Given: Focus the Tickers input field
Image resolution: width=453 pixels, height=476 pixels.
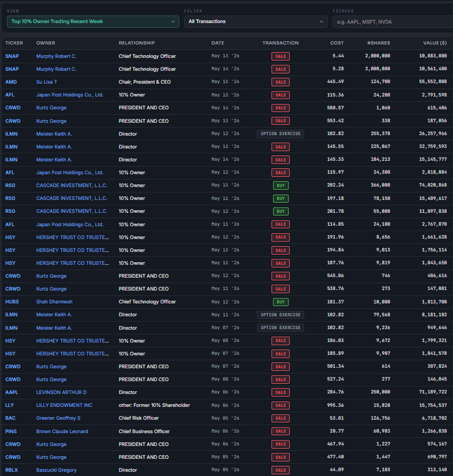Looking at the screenshot, I should pos(392,22).
